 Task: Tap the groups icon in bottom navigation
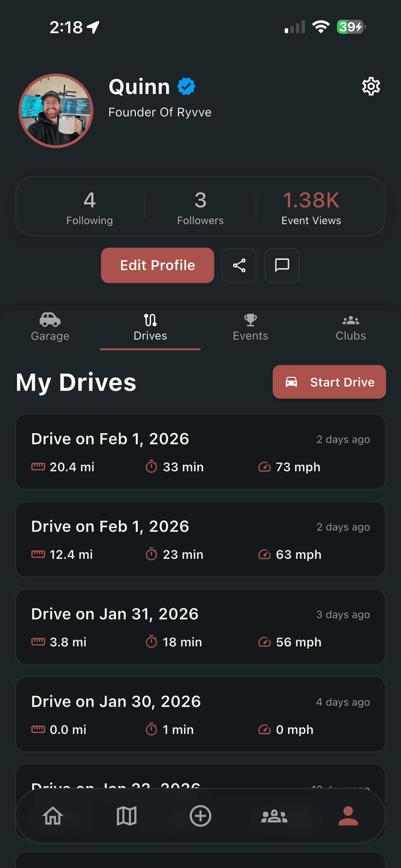(274, 816)
